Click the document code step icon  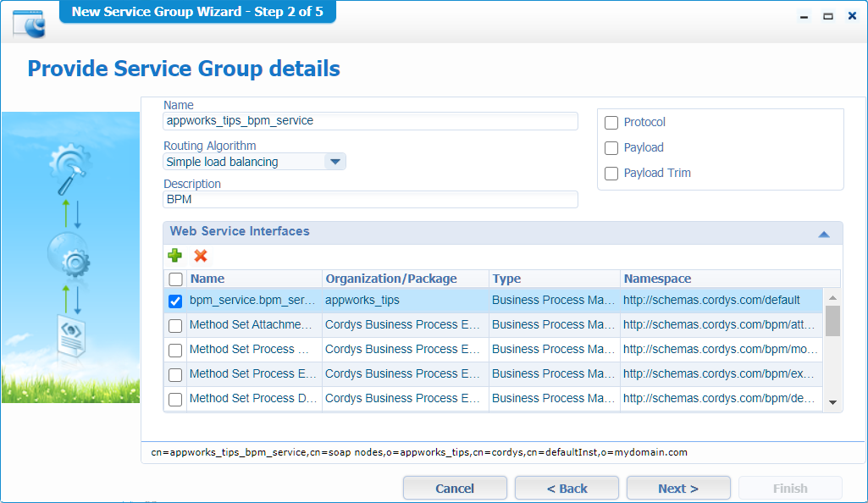70,334
